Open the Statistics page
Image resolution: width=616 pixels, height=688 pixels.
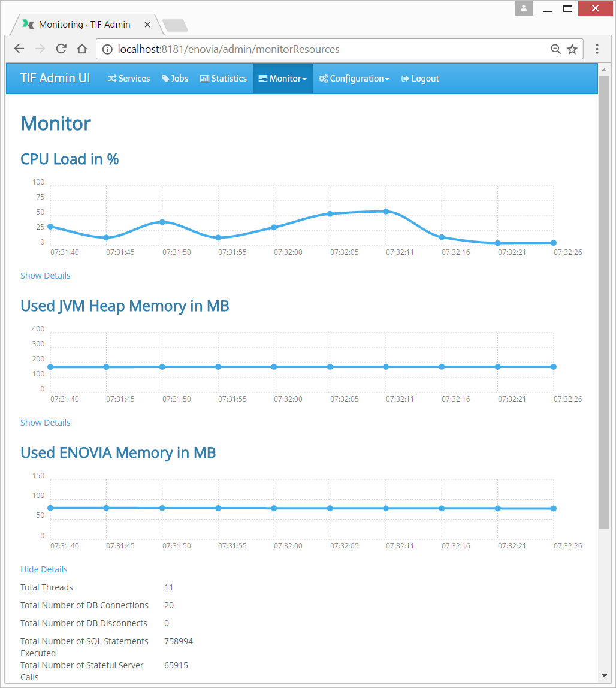pyautogui.click(x=224, y=79)
